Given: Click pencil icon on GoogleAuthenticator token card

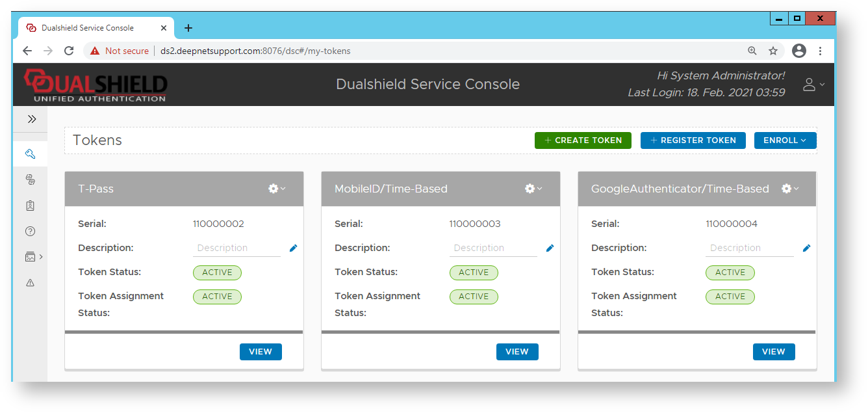Looking at the screenshot, I should click(x=807, y=248).
